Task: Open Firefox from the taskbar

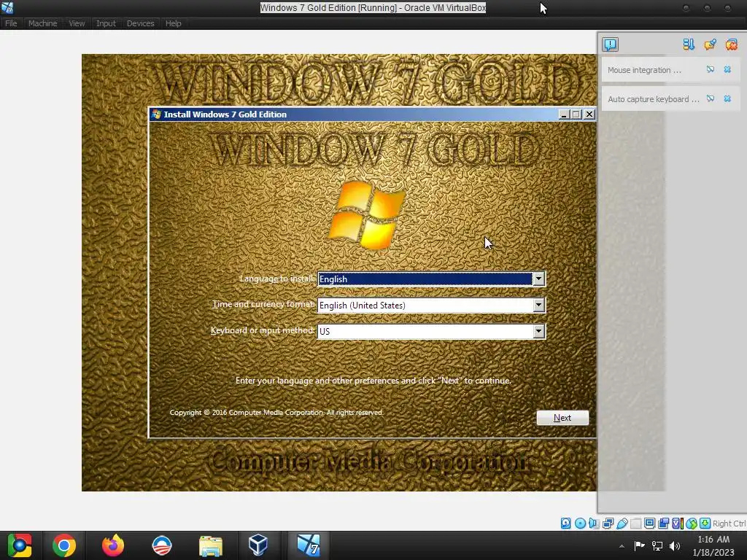Action: tap(113, 545)
